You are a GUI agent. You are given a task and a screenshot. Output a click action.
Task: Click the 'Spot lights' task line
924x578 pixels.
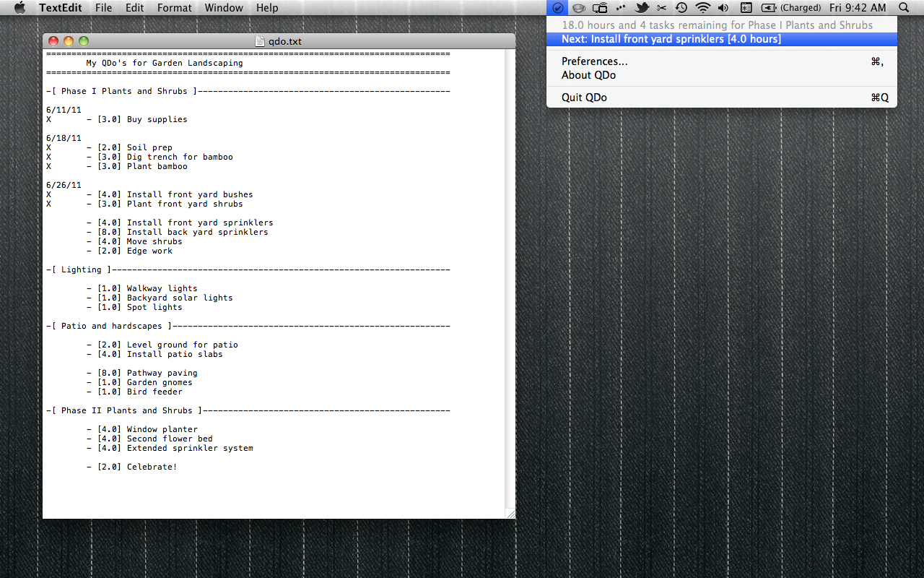[134, 307]
